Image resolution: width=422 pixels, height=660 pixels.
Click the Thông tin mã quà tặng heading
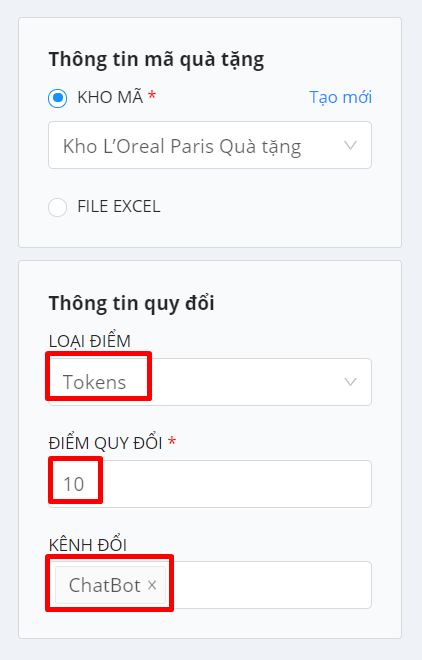157,60
